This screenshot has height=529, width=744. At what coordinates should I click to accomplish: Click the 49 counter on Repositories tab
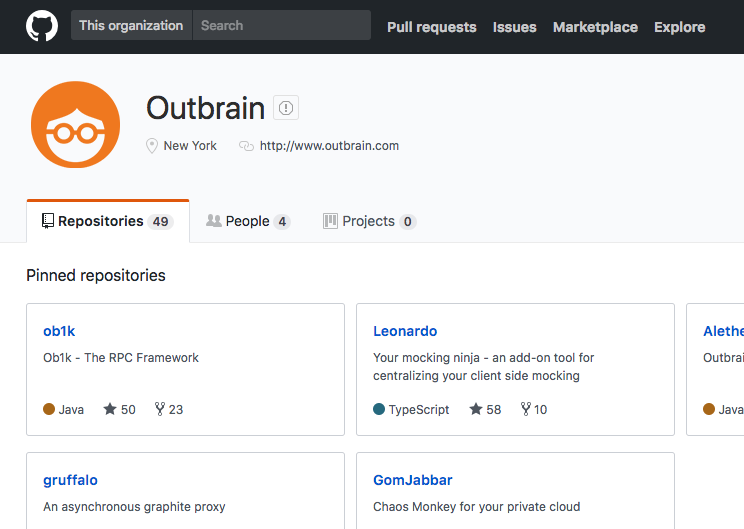(160, 222)
